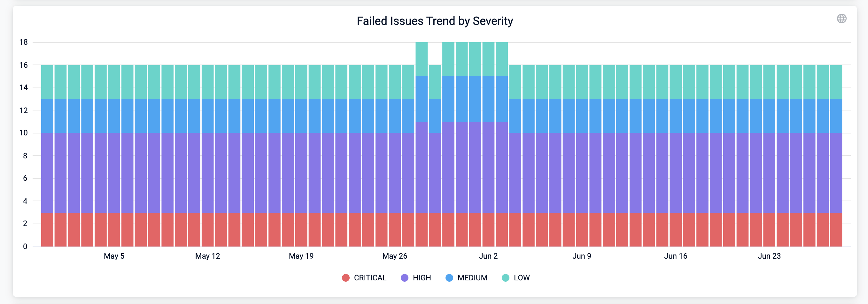868x304 pixels.
Task: Click the Jun 2 axis label
Action: click(488, 256)
